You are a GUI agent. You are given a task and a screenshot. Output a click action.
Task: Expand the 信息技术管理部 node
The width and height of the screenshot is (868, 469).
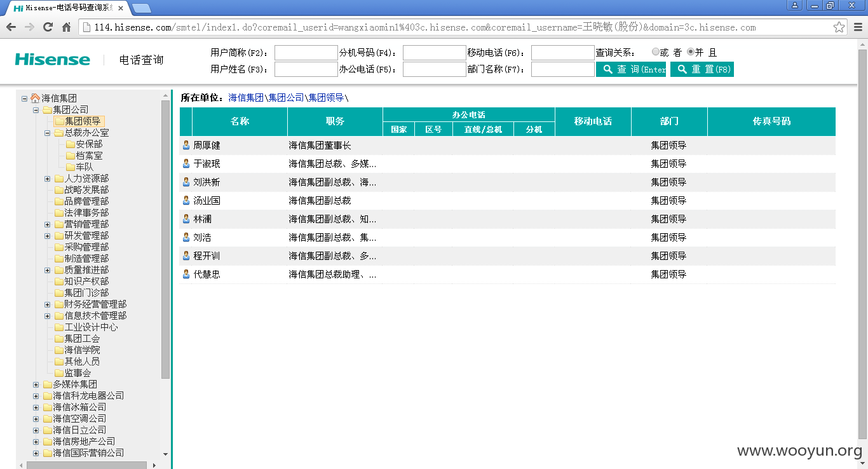47,316
